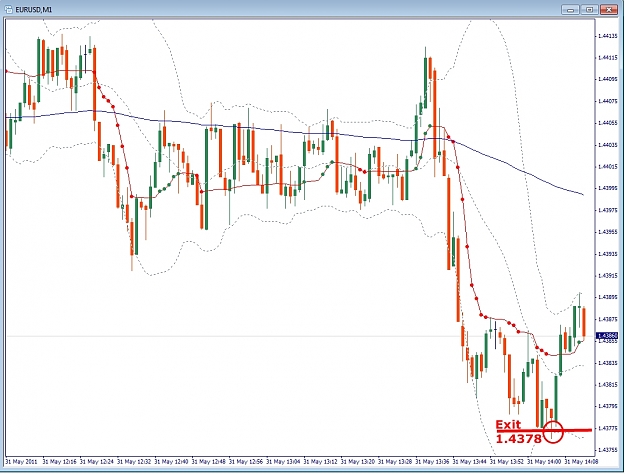Click the 31 May 13:36 time label
625x474 pixels.
[x=432, y=462]
